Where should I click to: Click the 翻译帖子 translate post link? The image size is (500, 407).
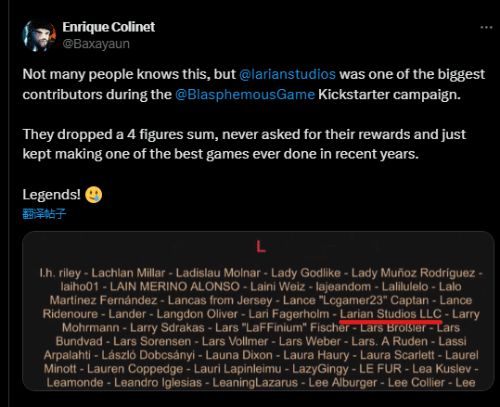tap(44, 214)
